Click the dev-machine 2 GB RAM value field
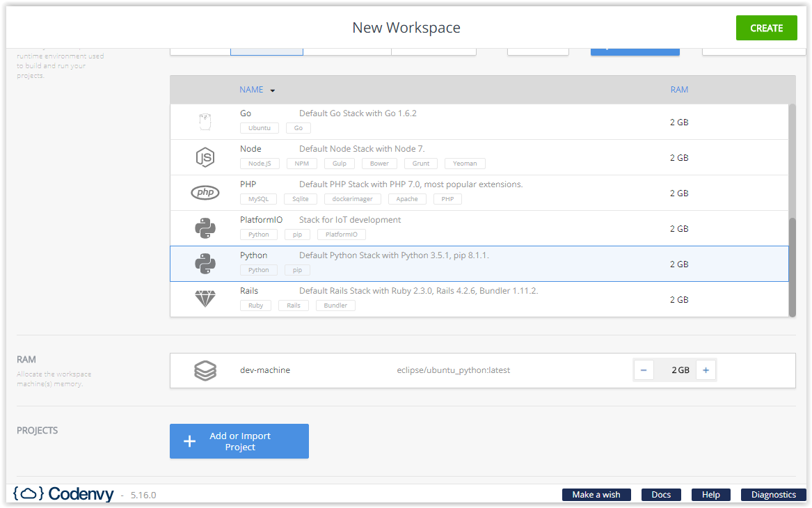This screenshot has width=812, height=508. click(675, 370)
